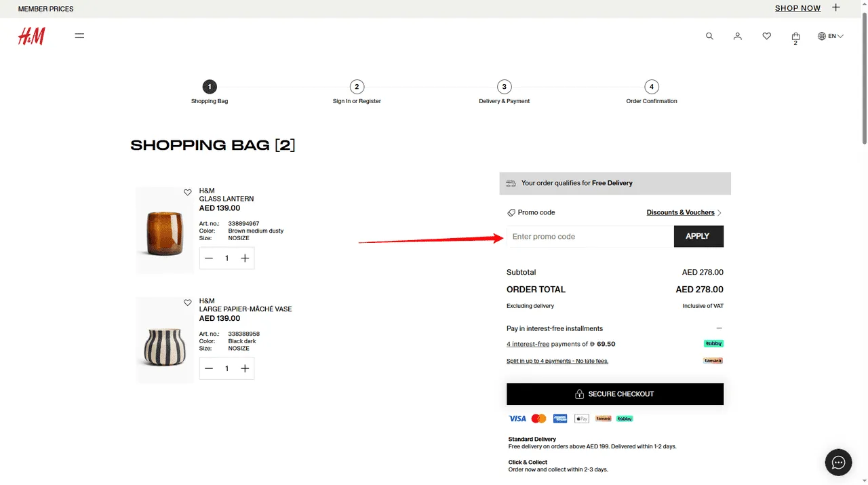The height and width of the screenshot is (485, 868).
Task: Open Discounts & Vouchers link
Action: [x=680, y=212]
